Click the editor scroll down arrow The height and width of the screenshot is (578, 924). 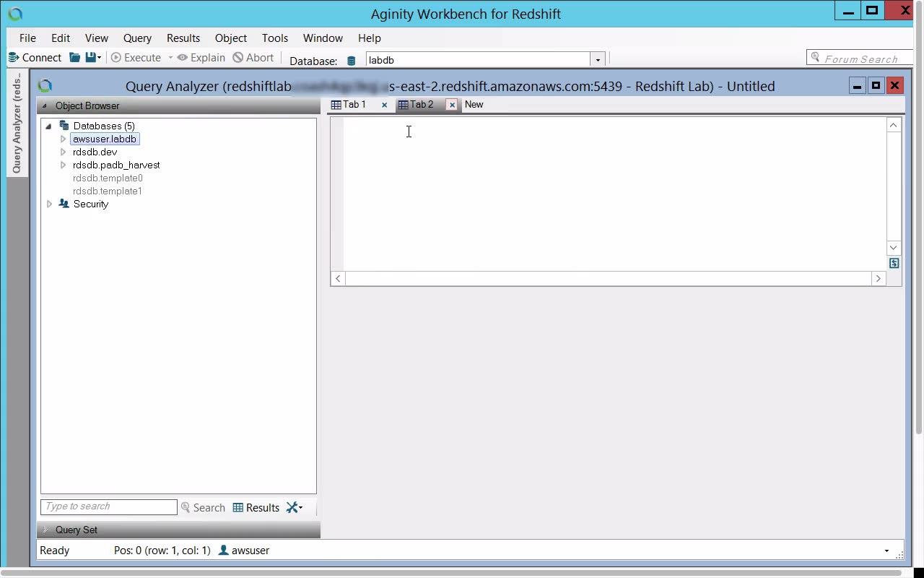pos(893,248)
